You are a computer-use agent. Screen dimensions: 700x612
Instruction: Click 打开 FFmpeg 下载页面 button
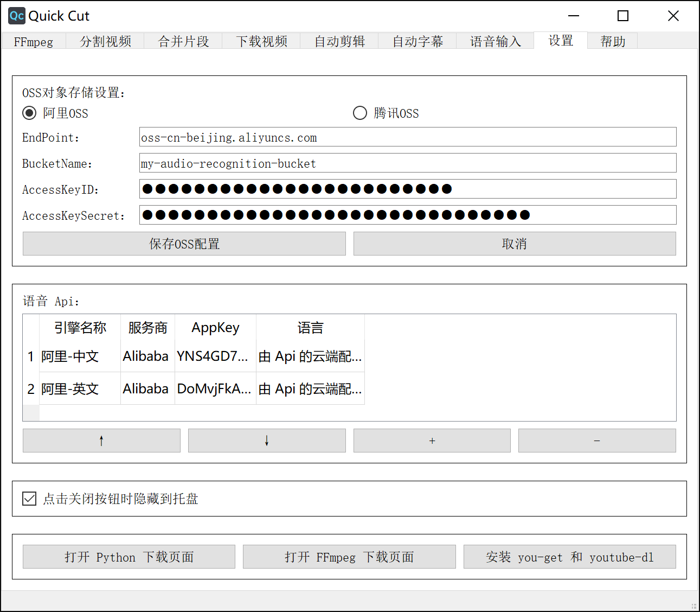pos(349,557)
